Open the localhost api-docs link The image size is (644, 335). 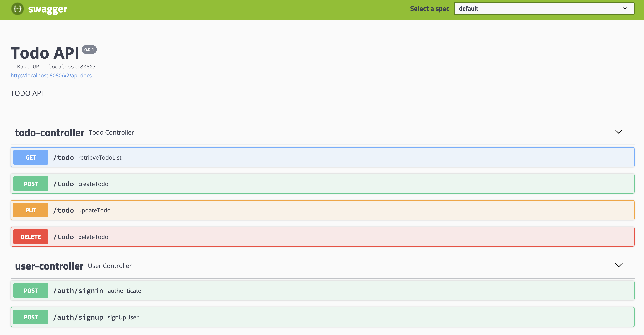51,75
